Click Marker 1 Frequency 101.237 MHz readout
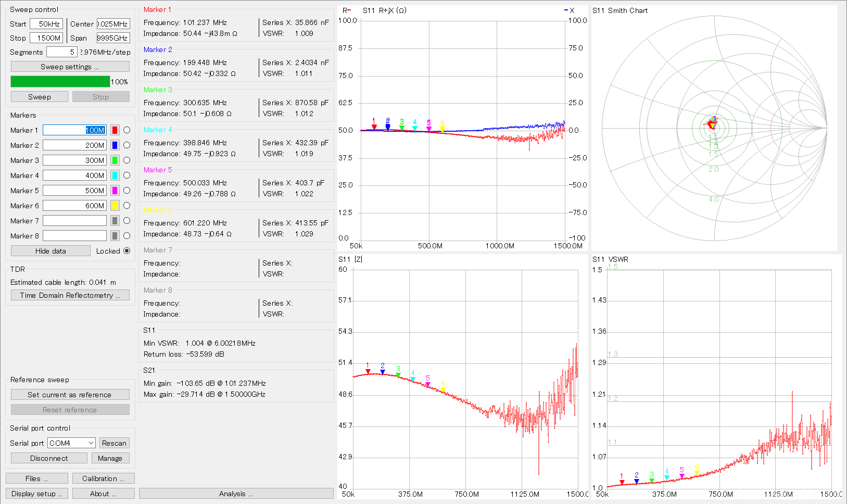847x504 pixels. click(x=185, y=22)
